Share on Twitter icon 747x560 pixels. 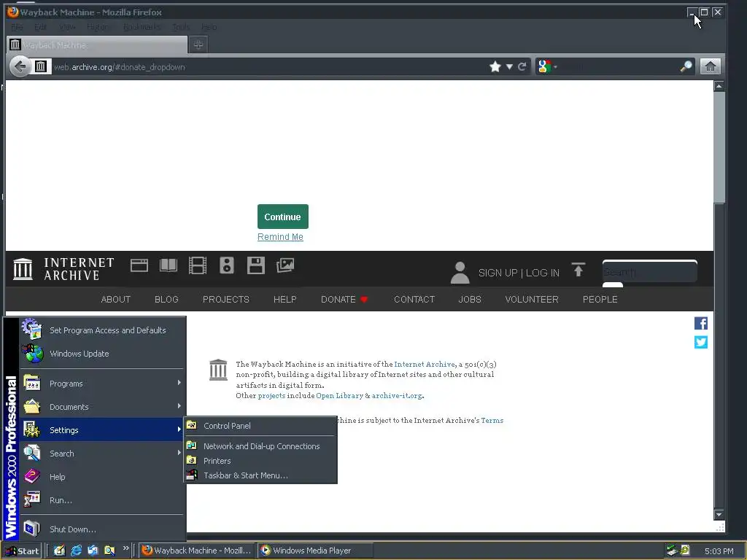(701, 343)
